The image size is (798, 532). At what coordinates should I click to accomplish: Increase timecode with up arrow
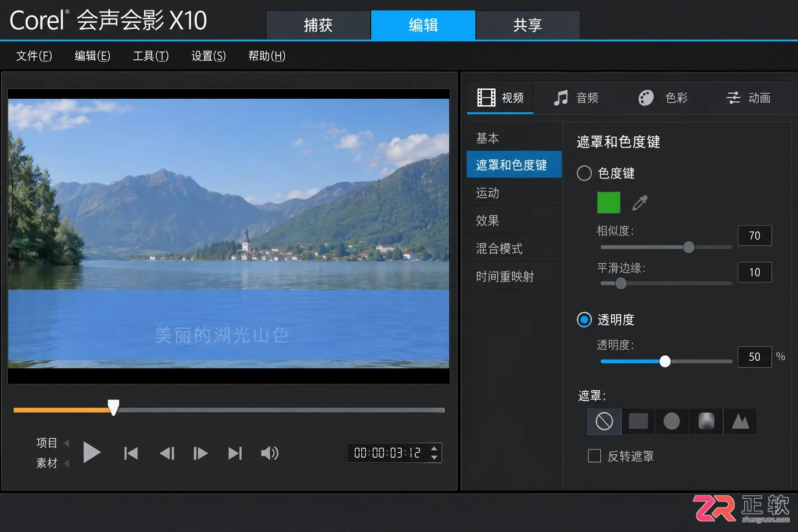click(x=434, y=448)
